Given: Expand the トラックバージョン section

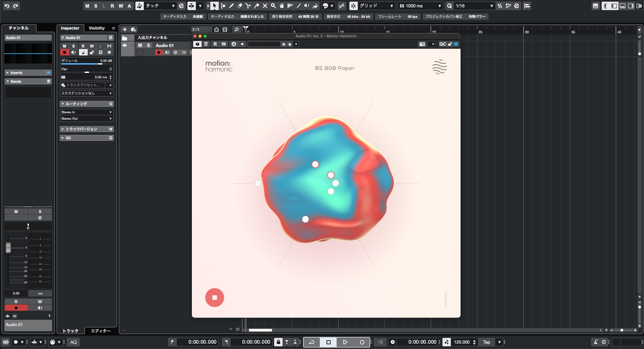Looking at the screenshot, I should click(87, 129).
